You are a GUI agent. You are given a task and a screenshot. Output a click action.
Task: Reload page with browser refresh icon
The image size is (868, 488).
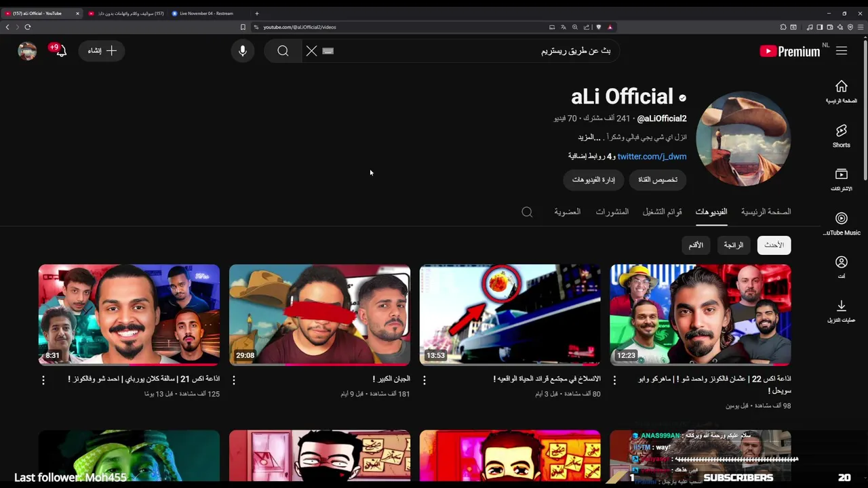point(28,27)
